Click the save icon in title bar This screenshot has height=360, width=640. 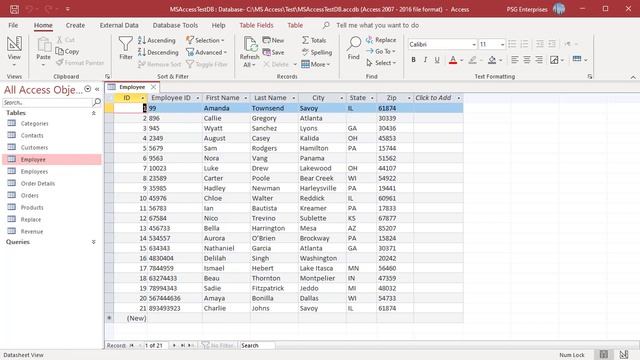[x=14, y=9]
